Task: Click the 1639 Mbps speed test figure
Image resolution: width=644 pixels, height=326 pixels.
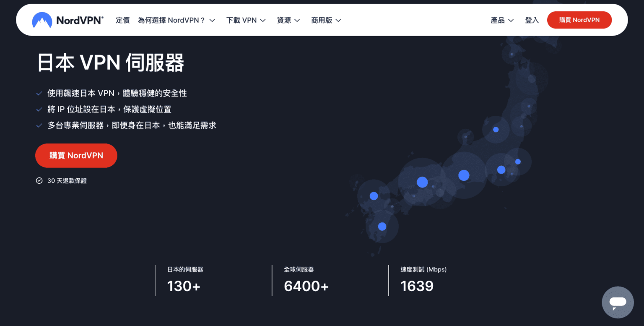Action: (417, 286)
